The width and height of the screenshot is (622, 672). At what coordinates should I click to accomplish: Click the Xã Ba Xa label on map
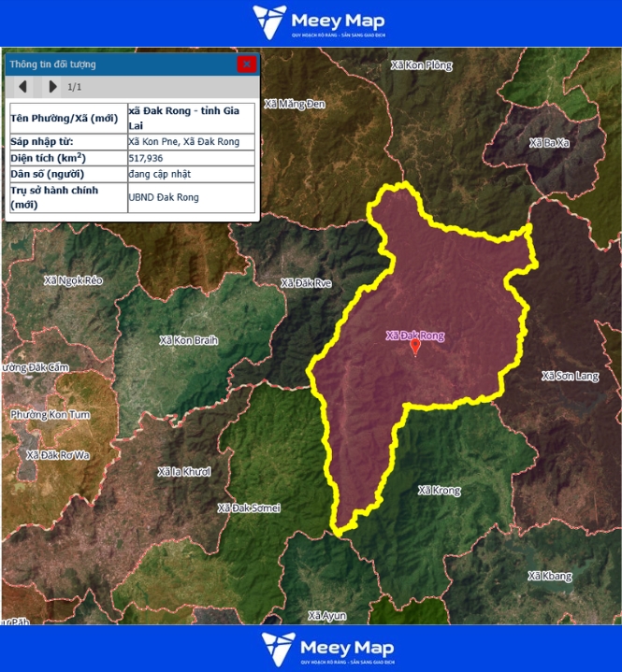click(x=549, y=142)
